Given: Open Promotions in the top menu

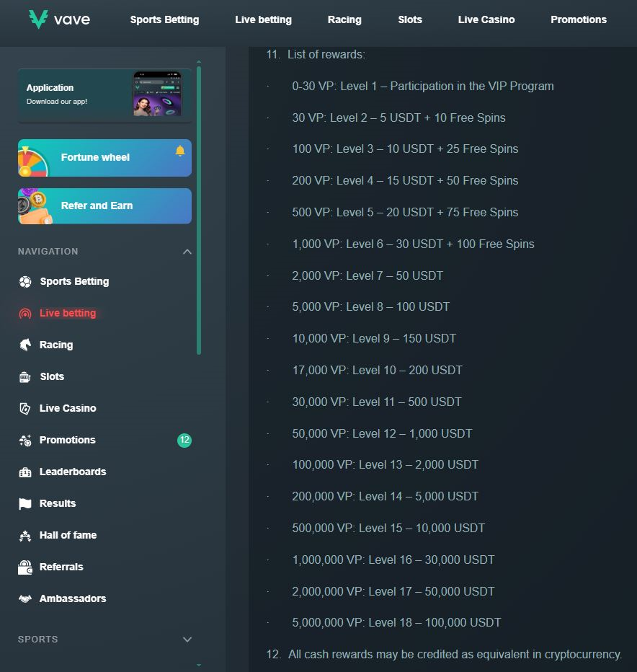Looking at the screenshot, I should [x=578, y=19].
